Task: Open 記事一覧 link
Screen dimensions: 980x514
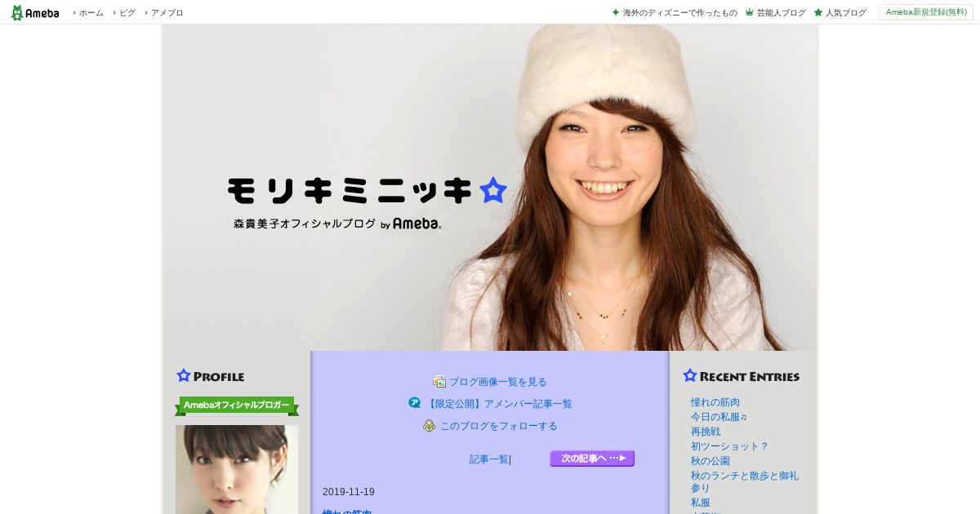Action: (x=489, y=459)
